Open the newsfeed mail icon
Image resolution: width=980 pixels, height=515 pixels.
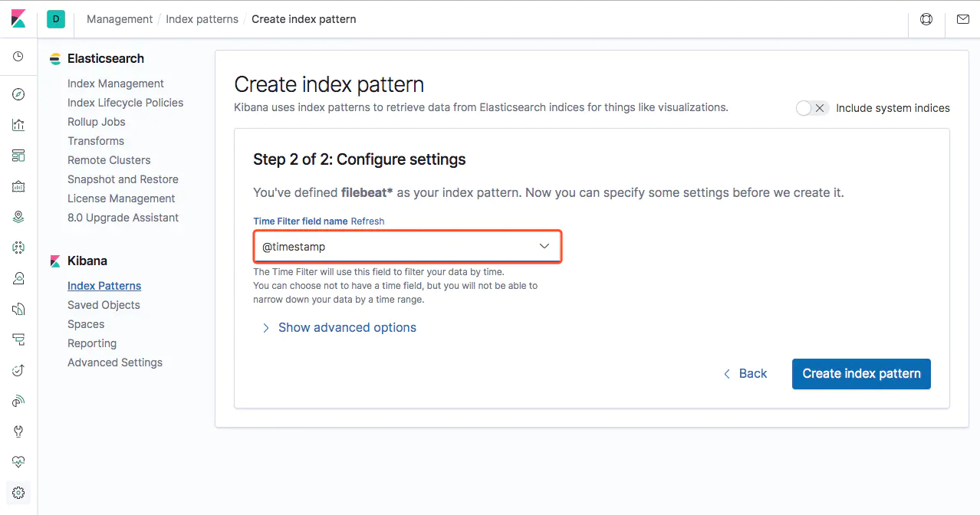tap(963, 19)
